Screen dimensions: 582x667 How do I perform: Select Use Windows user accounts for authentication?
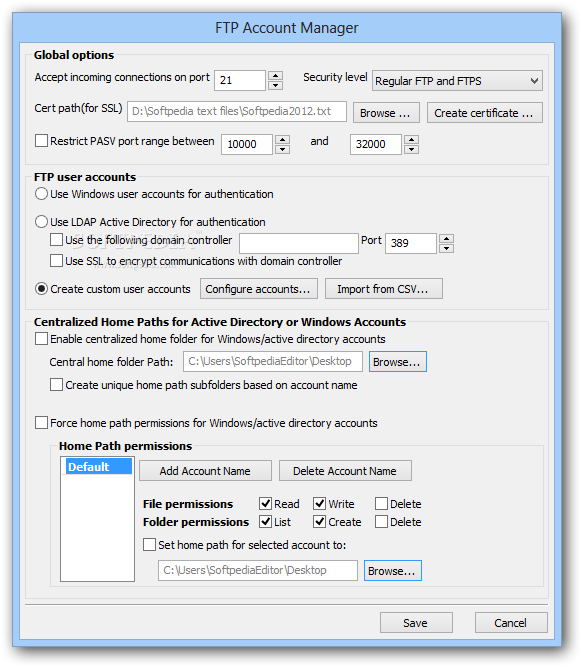[x=41, y=194]
